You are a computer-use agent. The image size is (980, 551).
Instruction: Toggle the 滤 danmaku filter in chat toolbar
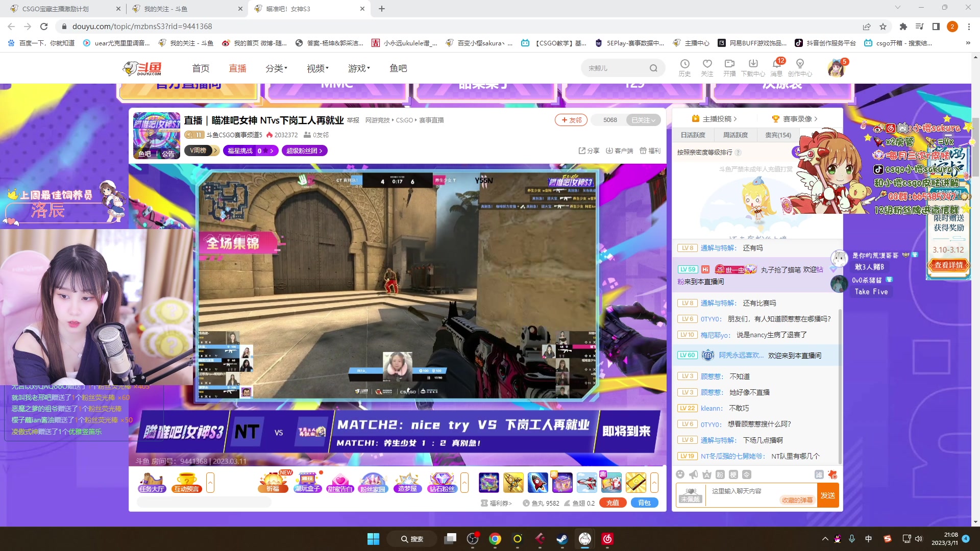point(819,474)
